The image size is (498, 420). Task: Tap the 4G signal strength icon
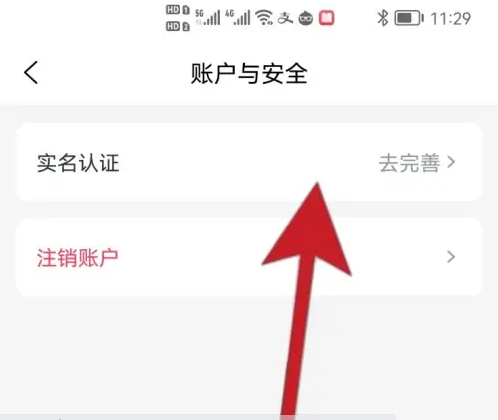coord(238,17)
